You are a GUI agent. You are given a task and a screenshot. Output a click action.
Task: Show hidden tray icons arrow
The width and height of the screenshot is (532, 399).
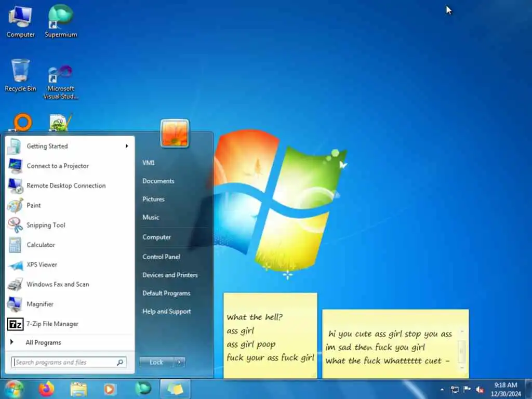click(442, 390)
